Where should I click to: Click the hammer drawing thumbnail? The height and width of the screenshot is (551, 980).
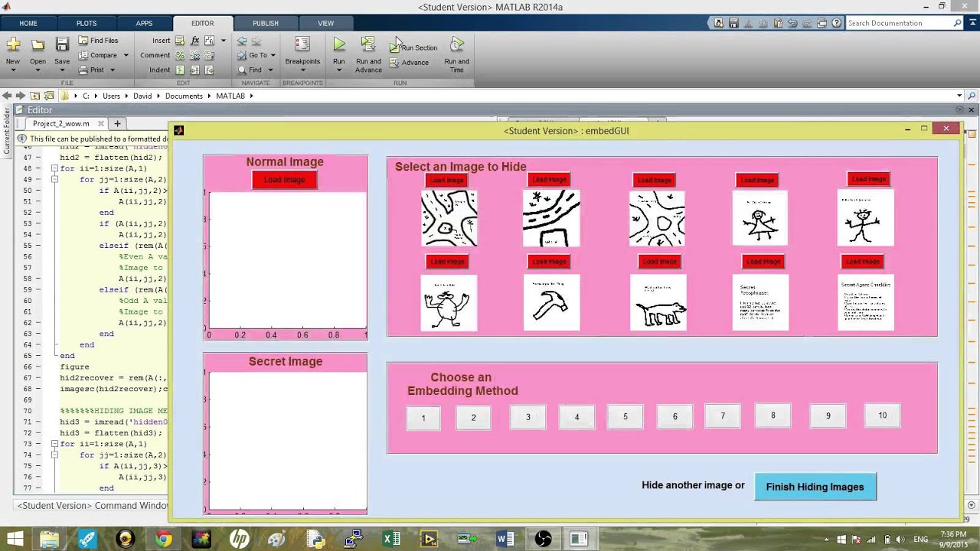(551, 303)
